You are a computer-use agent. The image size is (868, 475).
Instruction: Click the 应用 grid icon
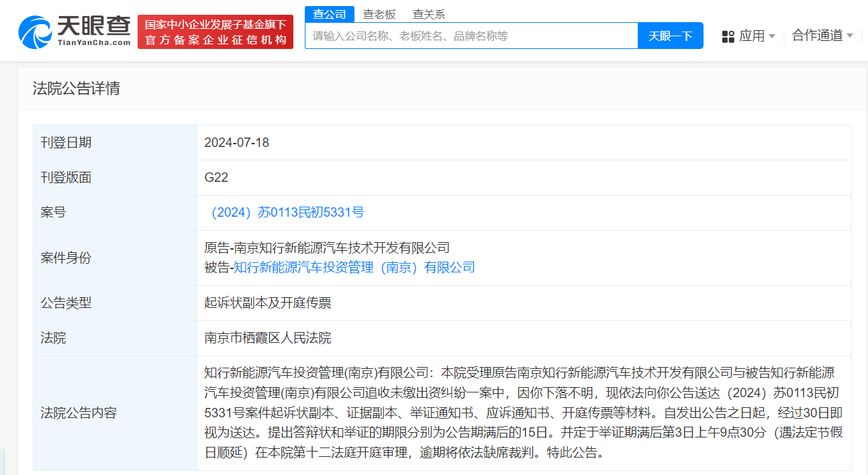click(x=728, y=36)
